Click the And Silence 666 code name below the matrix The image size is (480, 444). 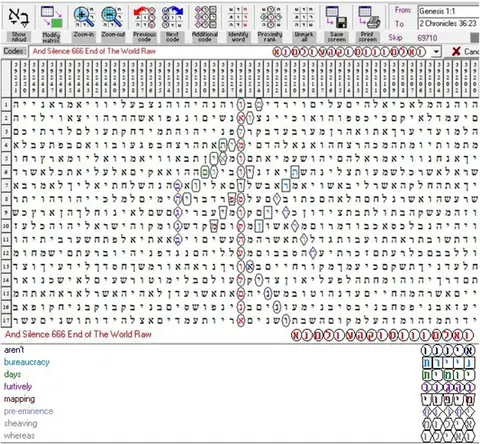78,334
